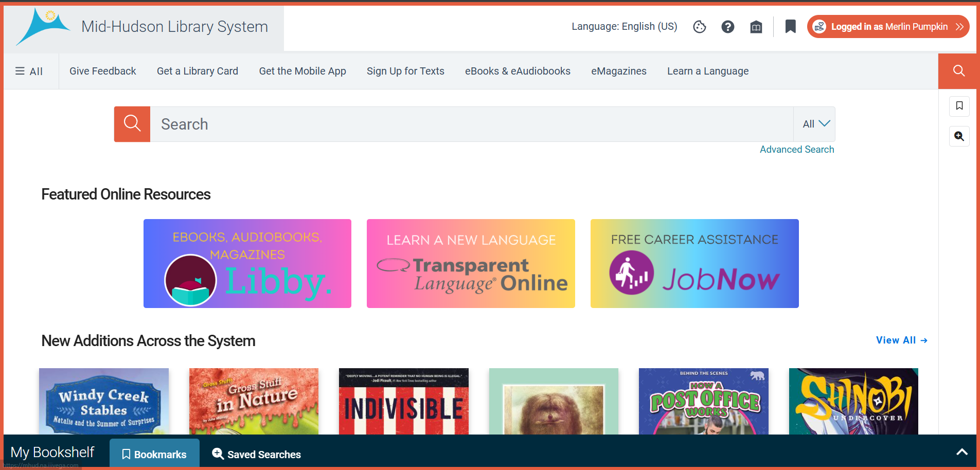Image resolution: width=980 pixels, height=470 pixels.
Task: Open the help question mark icon
Action: point(728,27)
